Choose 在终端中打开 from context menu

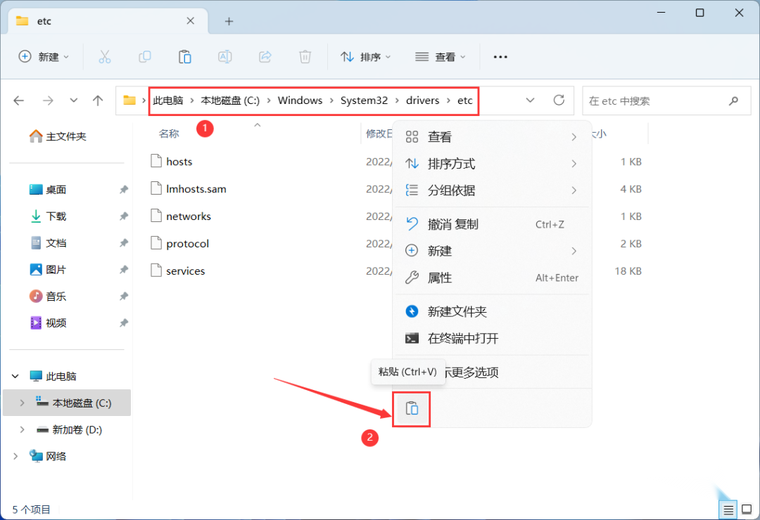coord(463,339)
